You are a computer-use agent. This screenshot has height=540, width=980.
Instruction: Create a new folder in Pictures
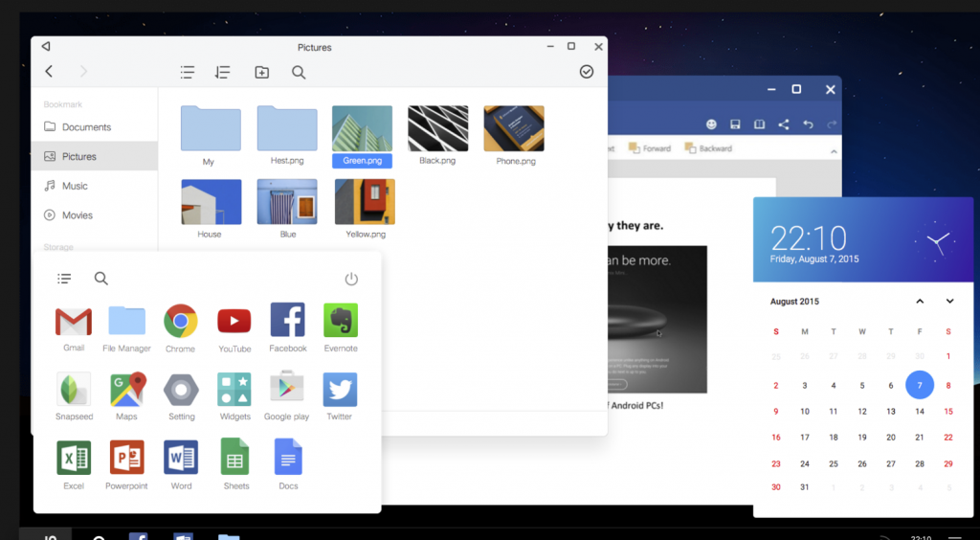(262, 73)
